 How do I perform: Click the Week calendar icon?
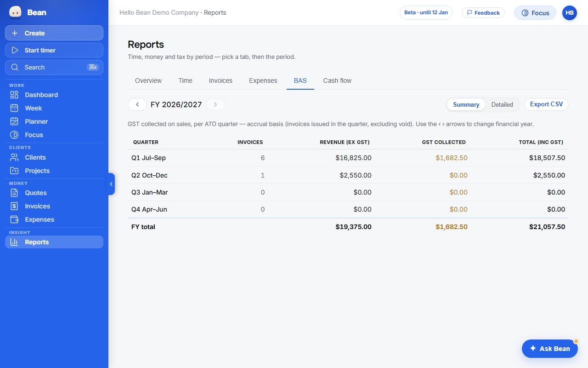point(14,108)
